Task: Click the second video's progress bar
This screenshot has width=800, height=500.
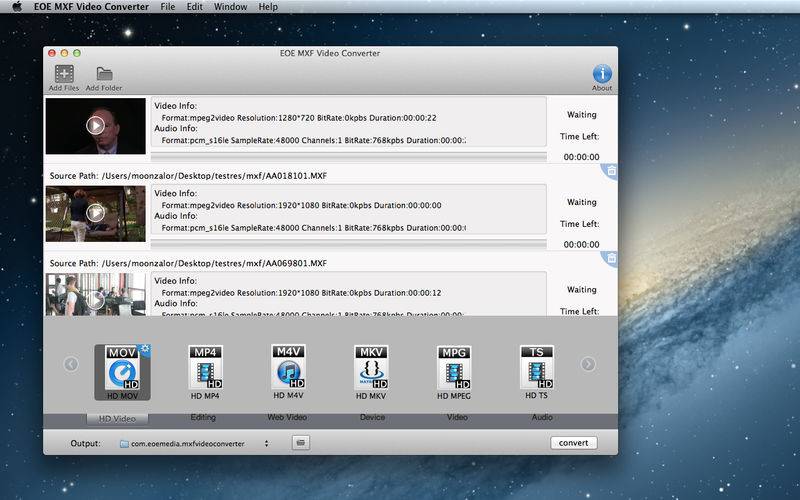Action: [x=348, y=244]
